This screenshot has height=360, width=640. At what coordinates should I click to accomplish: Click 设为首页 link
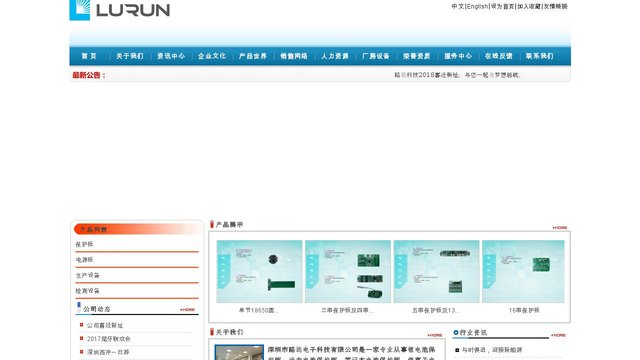click(502, 7)
